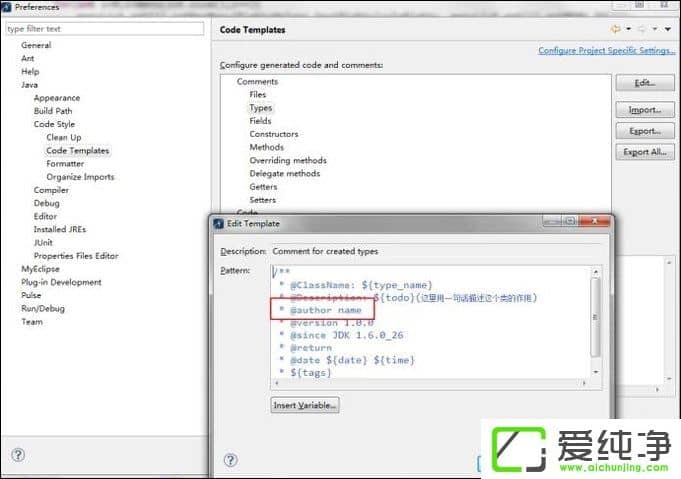Click the Export All... button
Viewport: 681px width, 479px height.
tap(645, 152)
